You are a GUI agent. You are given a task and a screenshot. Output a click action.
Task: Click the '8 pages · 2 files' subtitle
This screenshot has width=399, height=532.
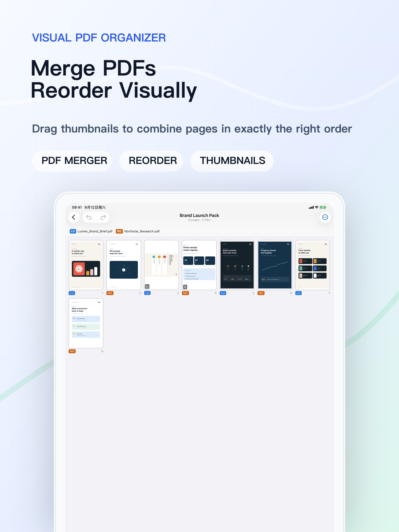[199, 220]
